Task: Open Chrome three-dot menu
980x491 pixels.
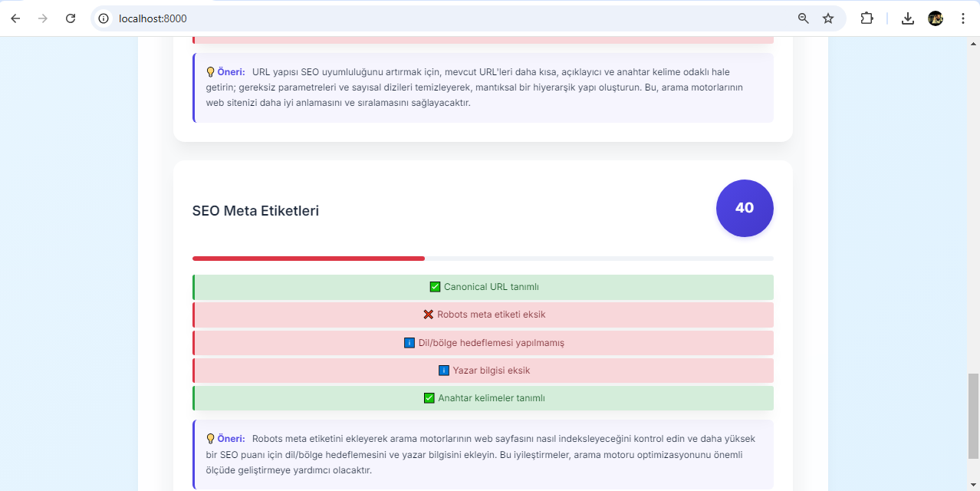Action: (963, 18)
